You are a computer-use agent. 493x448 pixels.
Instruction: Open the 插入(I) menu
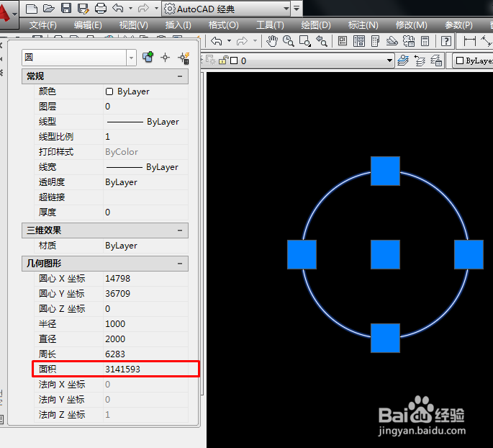pos(178,25)
